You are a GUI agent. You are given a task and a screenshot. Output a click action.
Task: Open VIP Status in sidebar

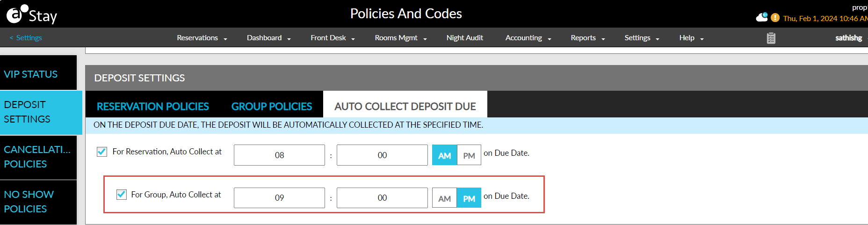click(31, 74)
